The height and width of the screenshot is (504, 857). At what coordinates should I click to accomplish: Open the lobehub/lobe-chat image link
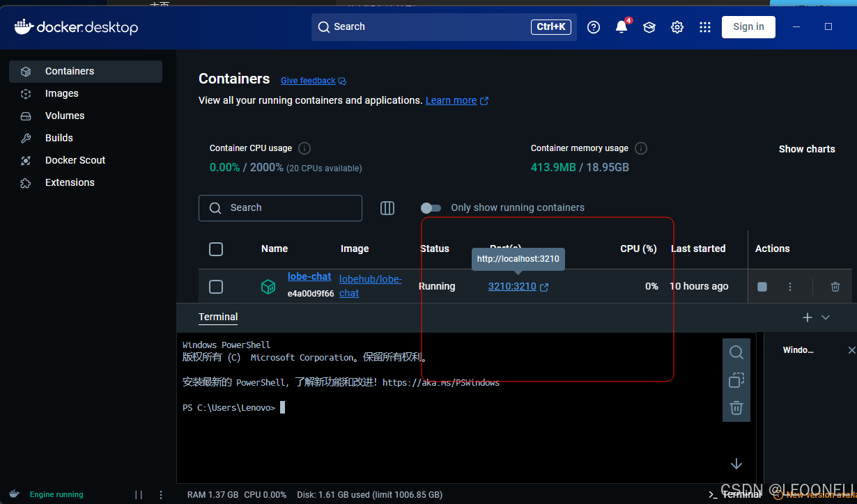click(x=371, y=286)
